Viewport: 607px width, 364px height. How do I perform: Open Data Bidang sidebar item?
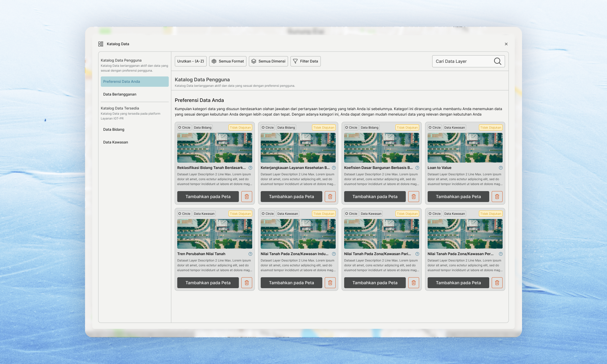[114, 130]
